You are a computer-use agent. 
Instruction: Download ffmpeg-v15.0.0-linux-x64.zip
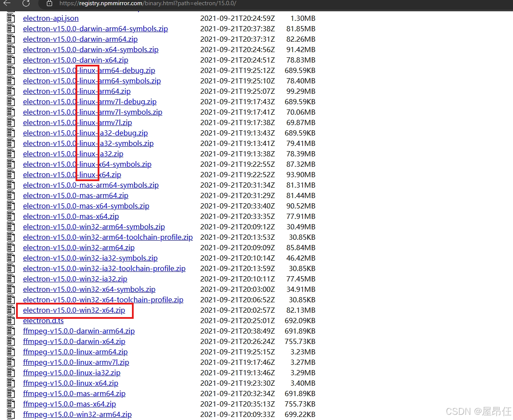pyautogui.click(x=71, y=384)
